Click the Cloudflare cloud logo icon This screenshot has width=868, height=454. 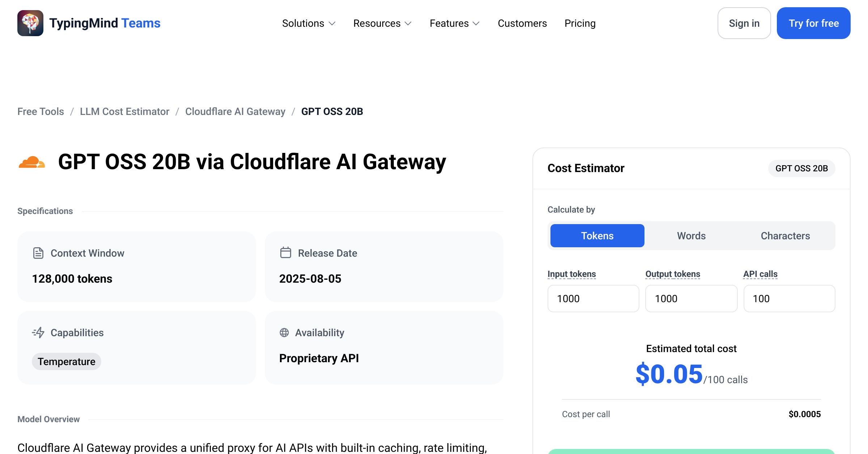(x=32, y=162)
